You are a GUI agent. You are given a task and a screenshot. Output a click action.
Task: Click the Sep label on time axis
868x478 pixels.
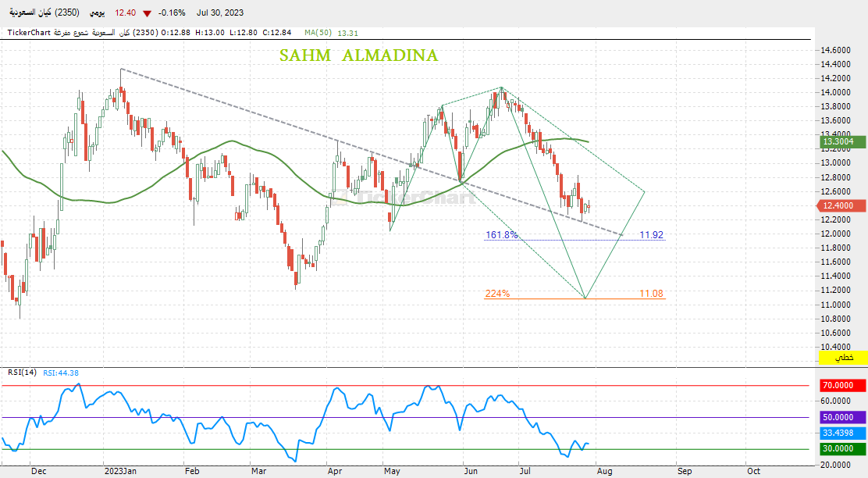685,471
